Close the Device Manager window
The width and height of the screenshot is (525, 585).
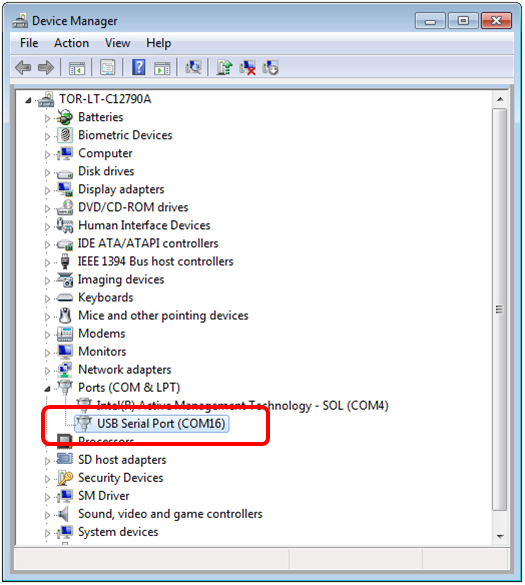[496, 21]
